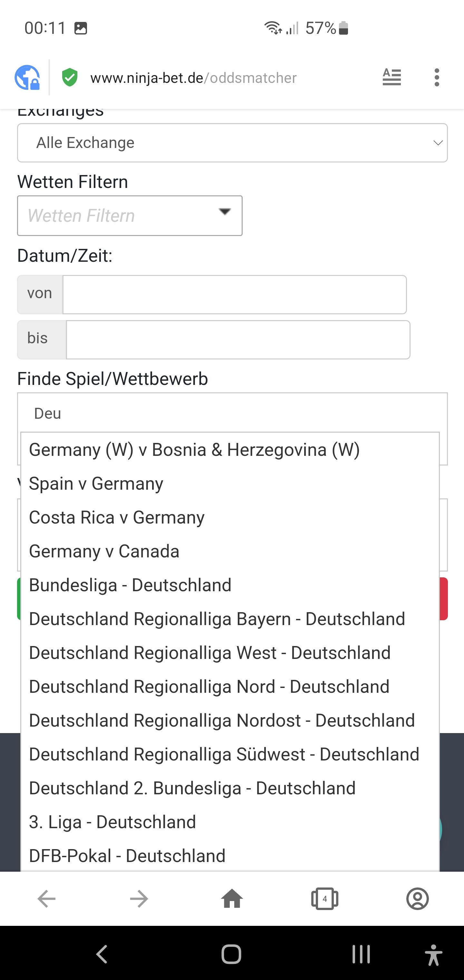Screen dimensions: 464x980
Task: Focus the bis date input field
Action: coord(238,340)
